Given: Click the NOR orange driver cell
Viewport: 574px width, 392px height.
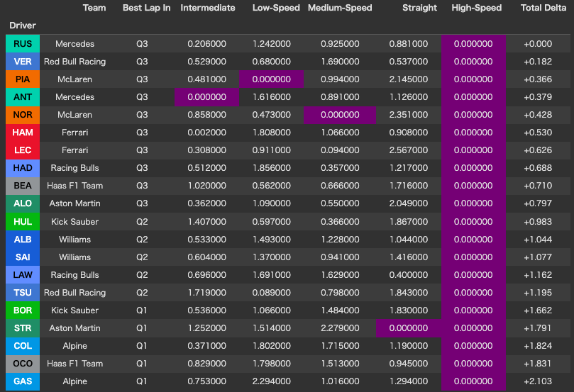Looking at the screenshot, I should click(23, 115).
